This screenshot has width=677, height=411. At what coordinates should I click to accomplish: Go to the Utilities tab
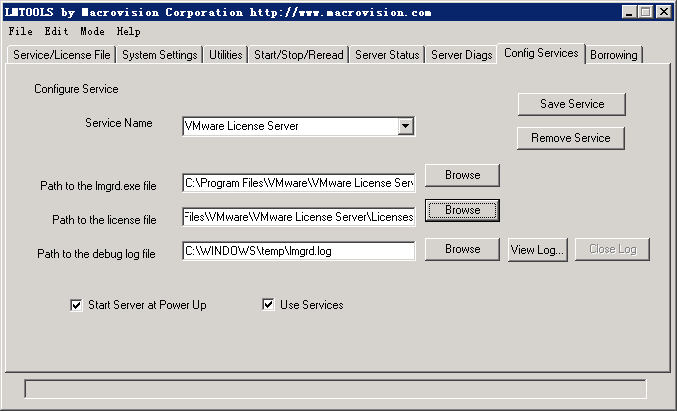pyautogui.click(x=226, y=55)
